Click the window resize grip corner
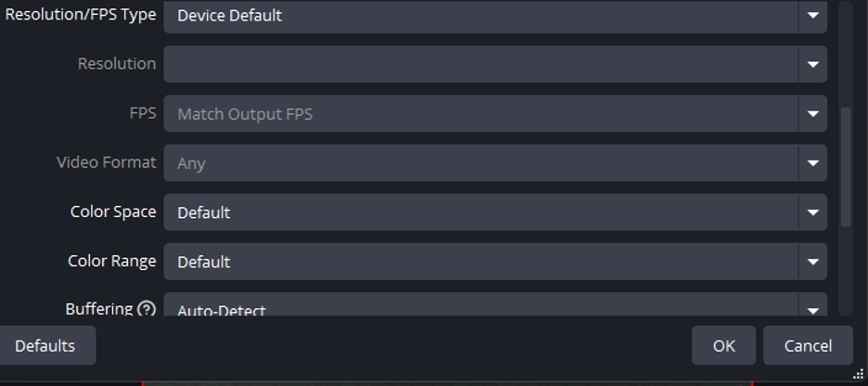This screenshot has height=386, width=868. [x=858, y=374]
